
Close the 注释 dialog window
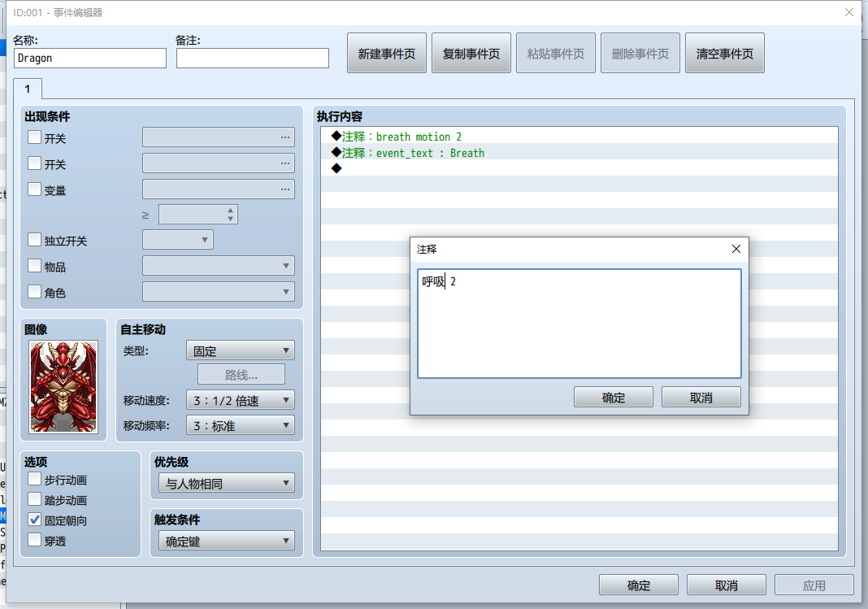pyautogui.click(x=736, y=249)
